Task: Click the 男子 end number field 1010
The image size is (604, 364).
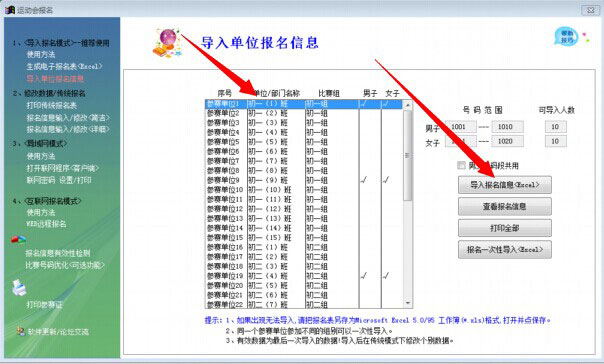Action: click(507, 127)
